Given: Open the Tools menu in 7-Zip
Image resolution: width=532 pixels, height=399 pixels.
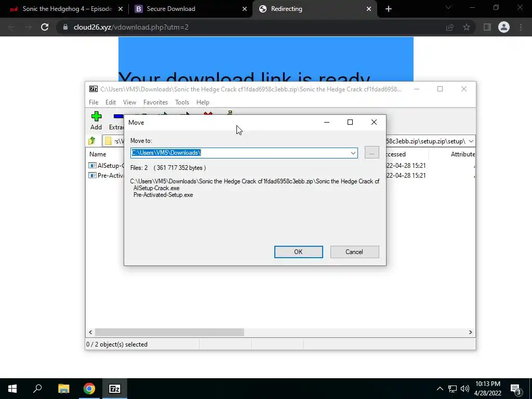Looking at the screenshot, I should coord(182,102).
